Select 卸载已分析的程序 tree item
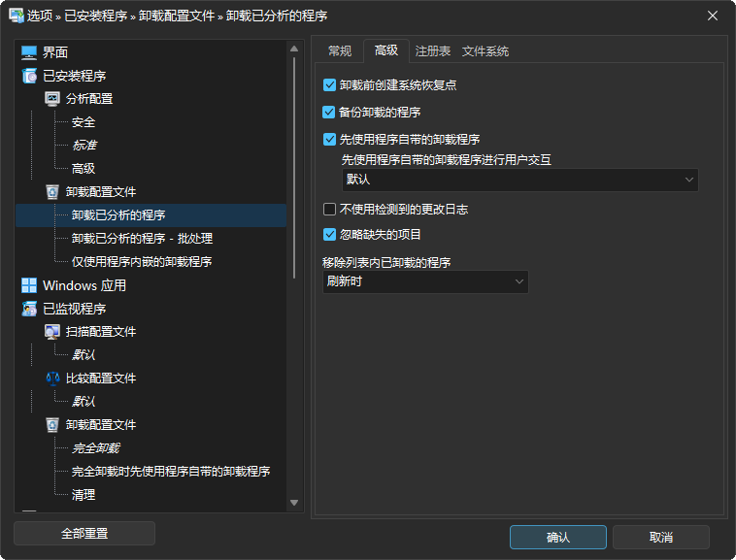 (151, 215)
